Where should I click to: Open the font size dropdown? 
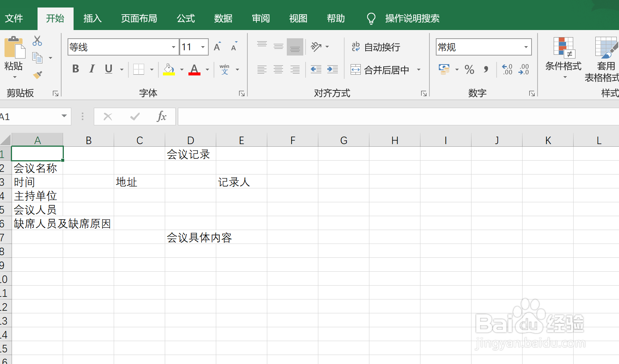(203, 47)
